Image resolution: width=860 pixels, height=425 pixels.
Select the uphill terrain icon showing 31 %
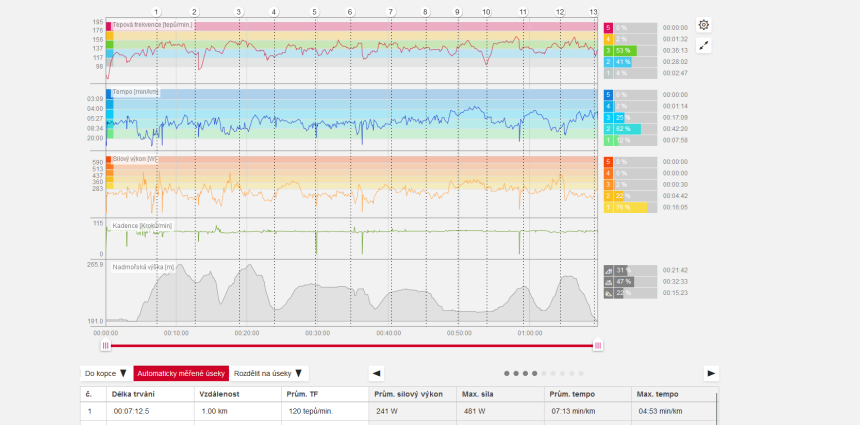[x=608, y=270]
